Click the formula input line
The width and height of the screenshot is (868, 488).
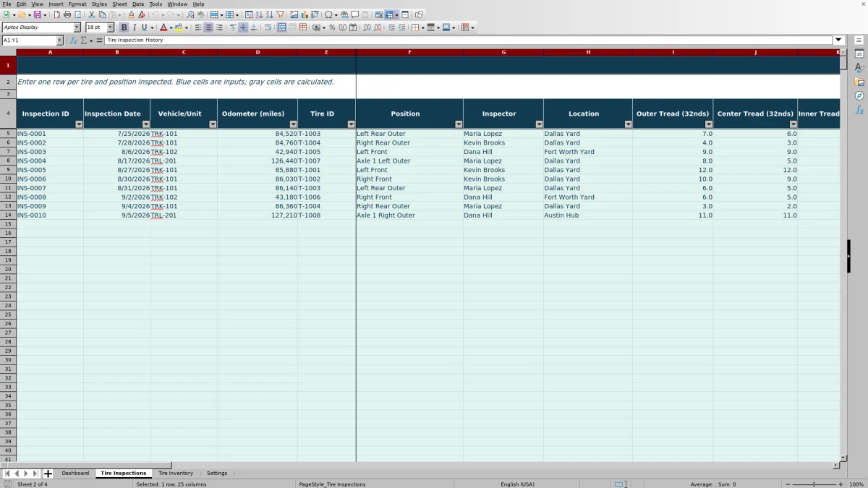(x=469, y=40)
